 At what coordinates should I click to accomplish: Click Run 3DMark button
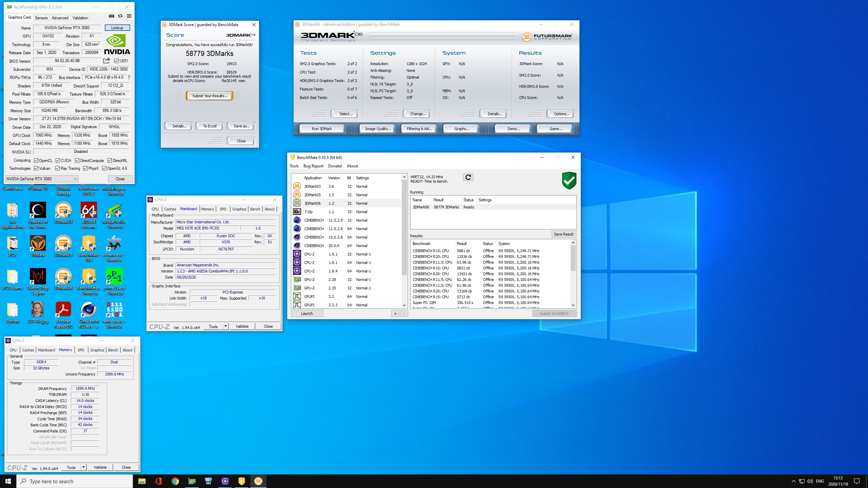pos(322,129)
